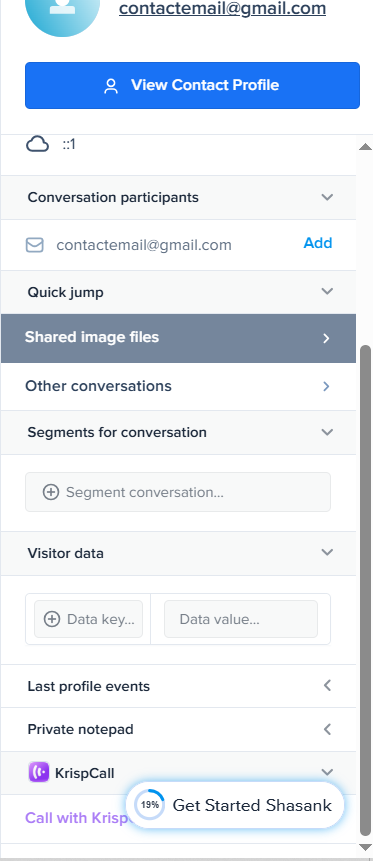Screen dimensions: 373x861
Task: Click the Add participant link
Action: pyautogui.click(x=318, y=243)
